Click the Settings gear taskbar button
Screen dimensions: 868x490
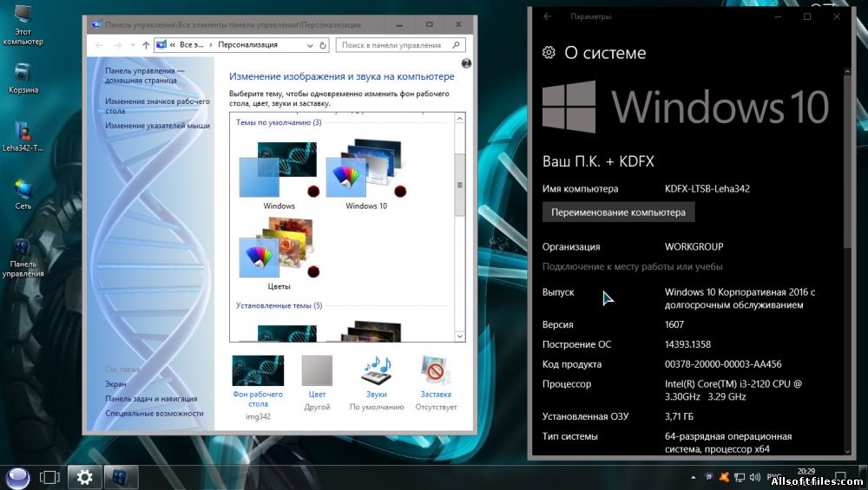click(85, 477)
